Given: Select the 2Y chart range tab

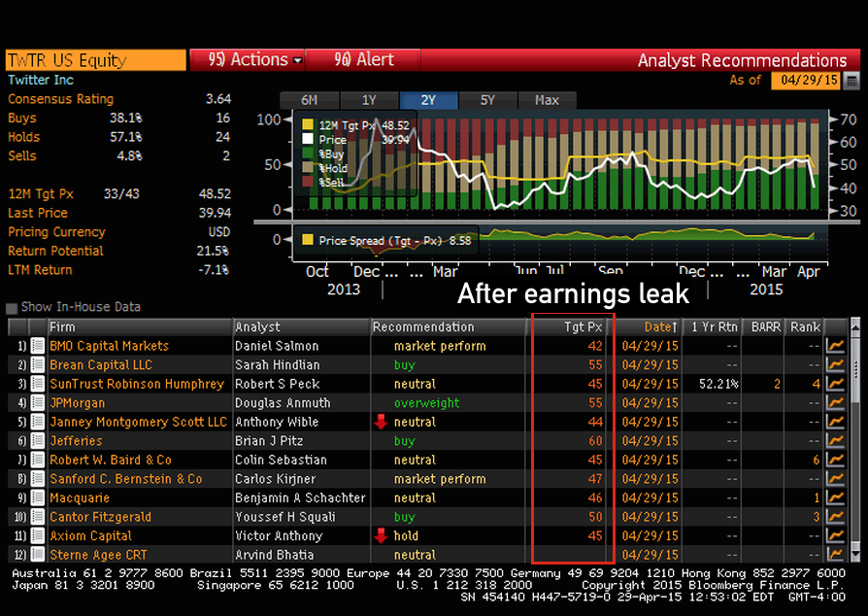Looking at the screenshot, I should click(x=428, y=100).
